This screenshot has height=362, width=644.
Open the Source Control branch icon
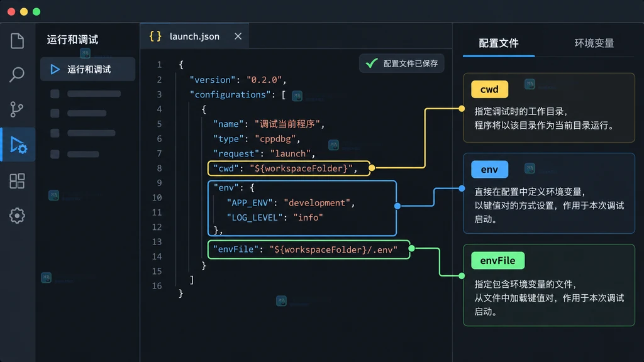coord(16,109)
